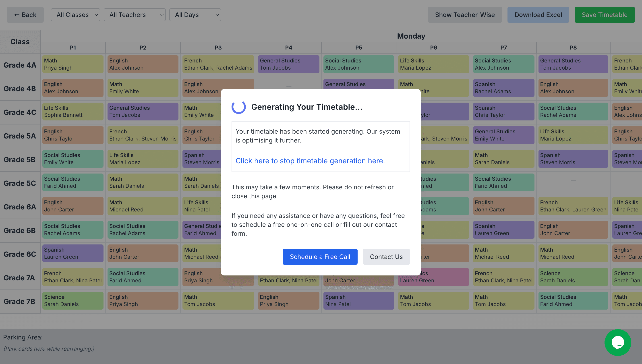Select Grade 4A Math Priya Singh card
642x364 pixels.
pyautogui.click(x=73, y=64)
